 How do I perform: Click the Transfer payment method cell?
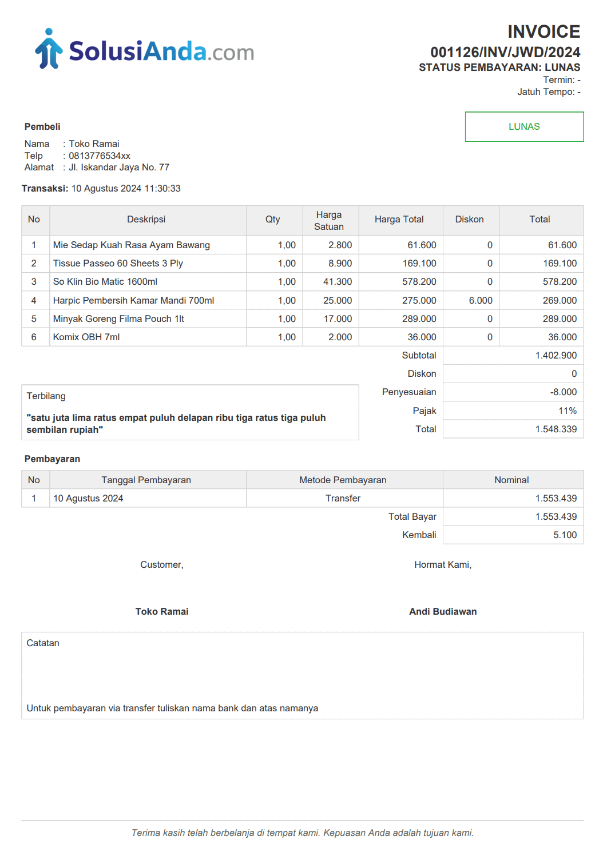pos(343,499)
